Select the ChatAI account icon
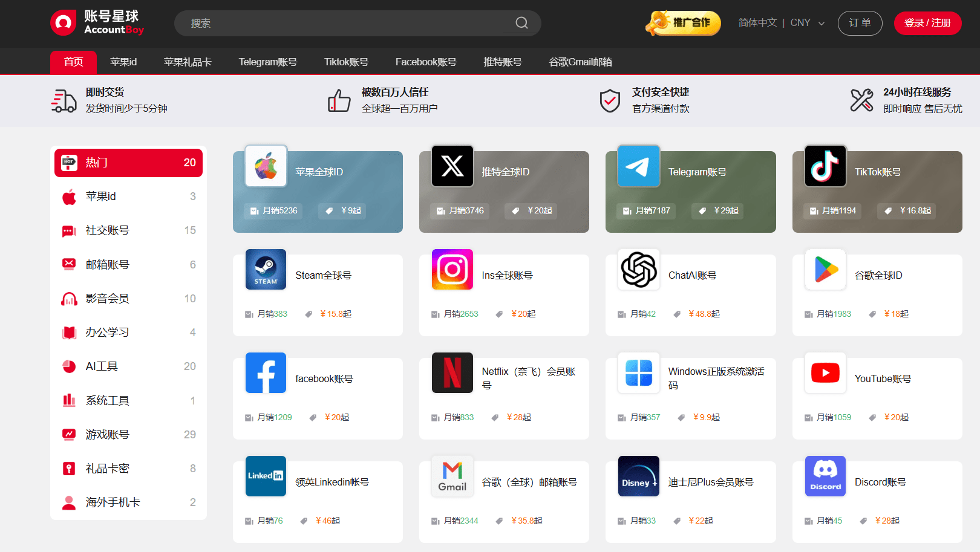Screen dimensions: 980x552 click(638, 270)
